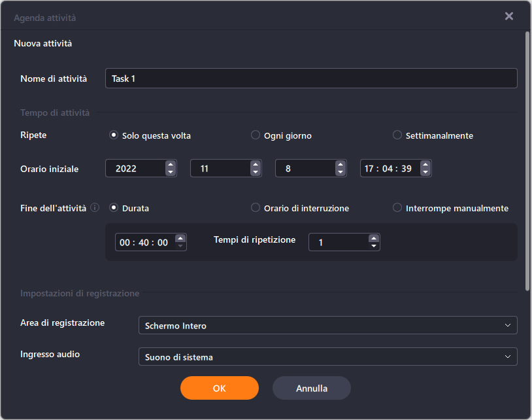
Task: Open Area di registrazione dropdown
Action: (x=327, y=325)
